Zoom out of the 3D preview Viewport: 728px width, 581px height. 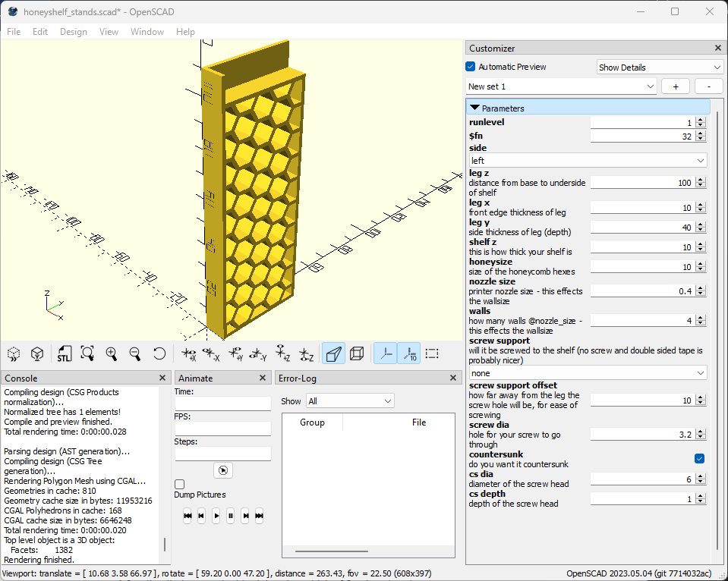135,353
